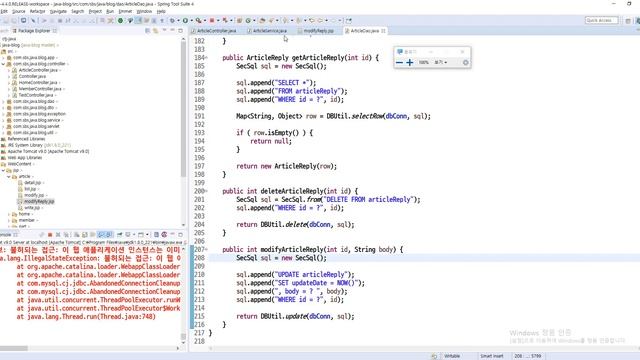Close the ArticleDao.java editor tab
The image size is (640, 360).
pos(383,31)
